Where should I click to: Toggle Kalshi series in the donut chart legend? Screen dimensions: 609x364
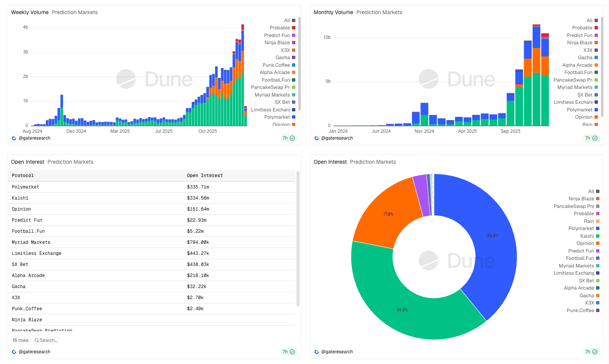pos(587,236)
